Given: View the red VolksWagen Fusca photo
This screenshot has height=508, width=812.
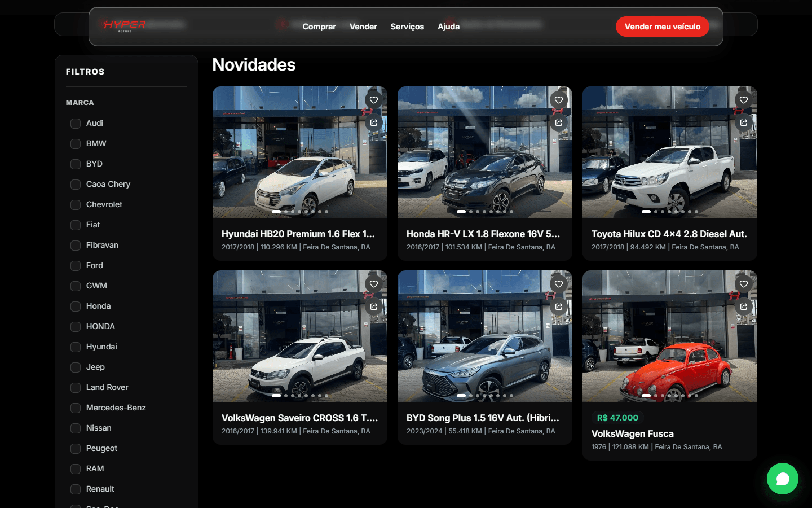Looking at the screenshot, I should click(670, 336).
